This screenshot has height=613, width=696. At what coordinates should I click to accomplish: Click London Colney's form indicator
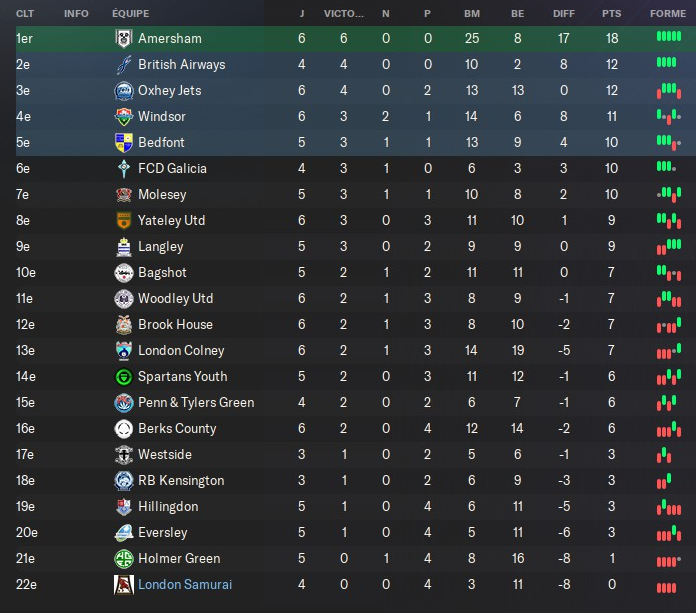pos(667,350)
